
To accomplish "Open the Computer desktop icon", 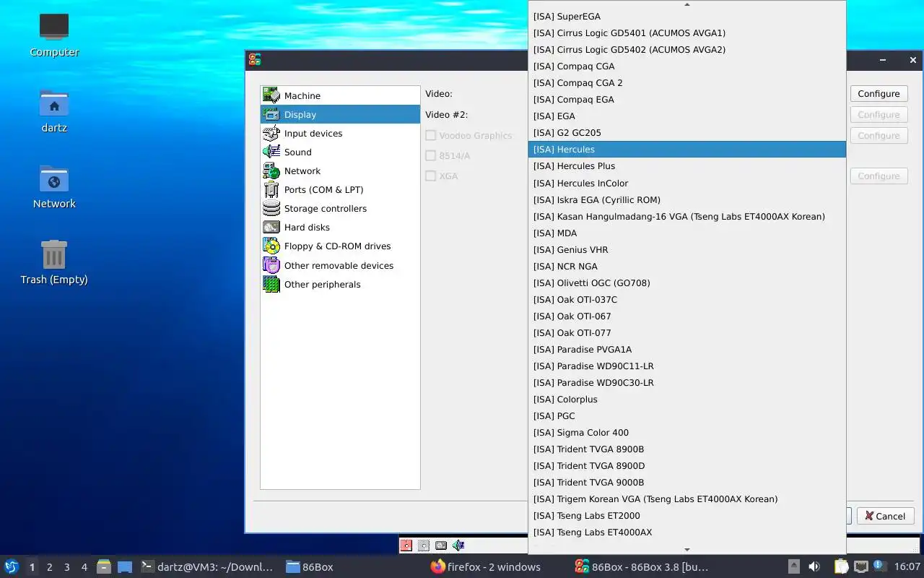I will point(54,35).
